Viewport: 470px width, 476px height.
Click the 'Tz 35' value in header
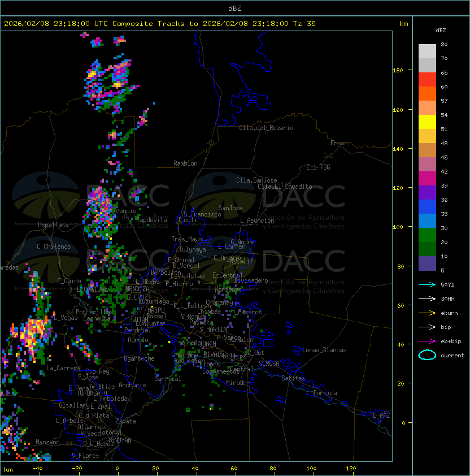point(304,24)
